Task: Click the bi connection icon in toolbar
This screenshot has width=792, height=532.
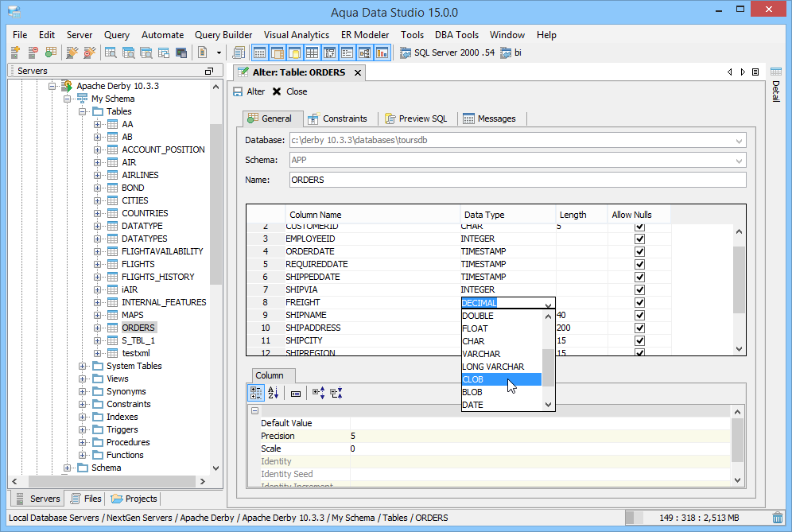Action: point(506,52)
